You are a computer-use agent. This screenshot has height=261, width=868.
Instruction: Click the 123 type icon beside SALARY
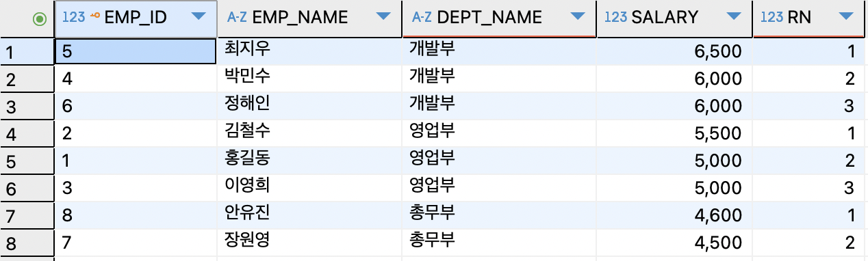pyautogui.click(x=616, y=18)
